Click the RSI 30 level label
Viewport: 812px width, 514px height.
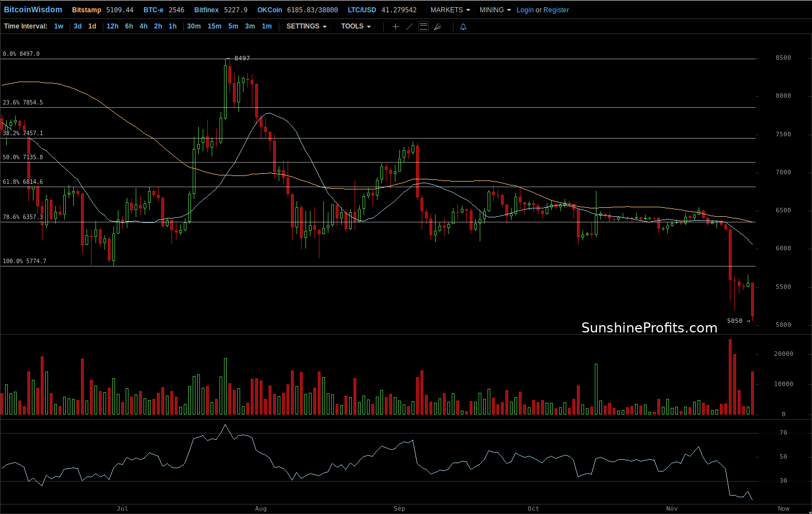click(784, 481)
